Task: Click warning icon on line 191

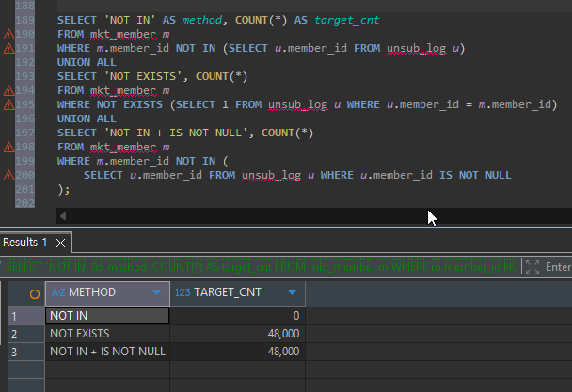Action: [x=8, y=49]
